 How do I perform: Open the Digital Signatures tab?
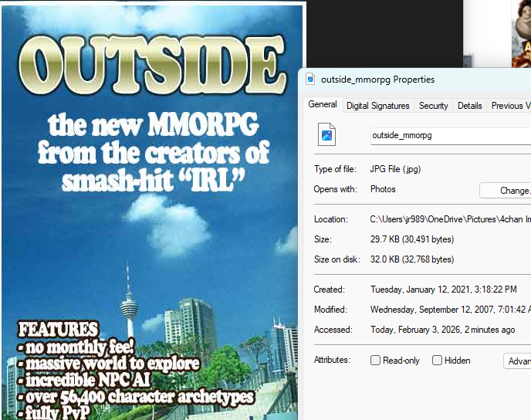click(378, 106)
